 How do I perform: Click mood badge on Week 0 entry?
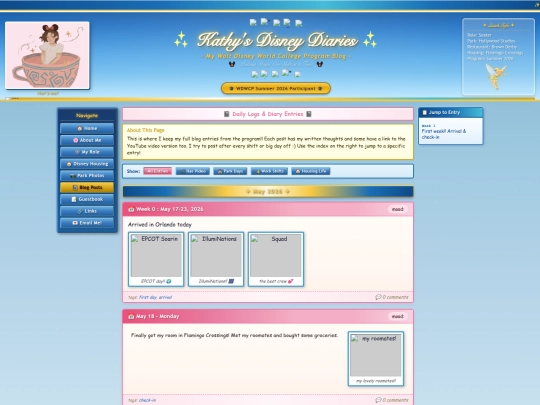tap(397, 209)
